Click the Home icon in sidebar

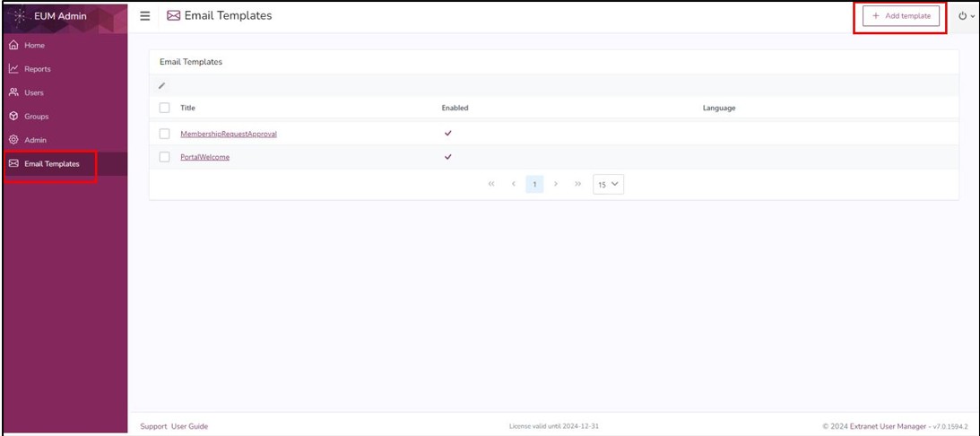point(13,46)
